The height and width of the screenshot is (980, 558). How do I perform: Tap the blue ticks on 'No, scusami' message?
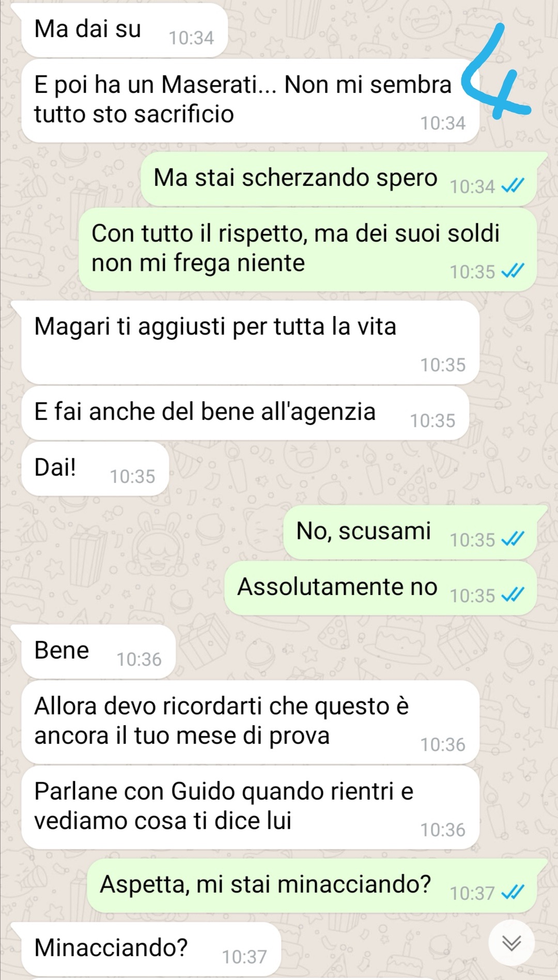click(513, 539)
